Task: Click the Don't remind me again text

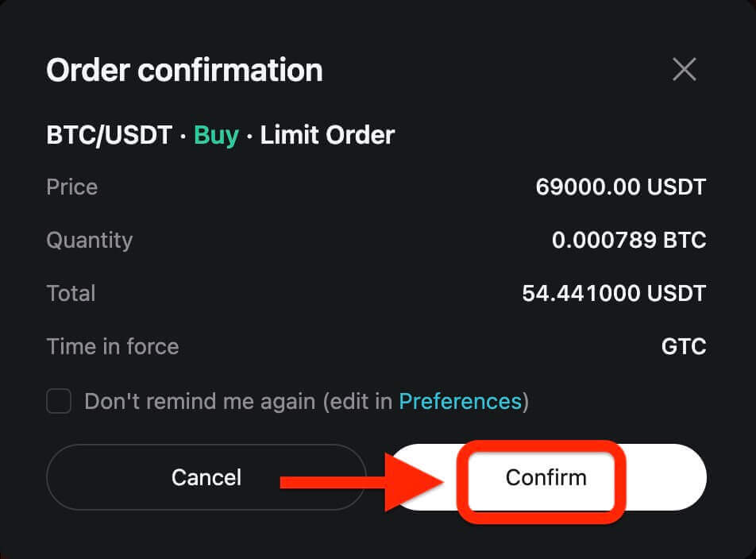Action: point(199,402)
